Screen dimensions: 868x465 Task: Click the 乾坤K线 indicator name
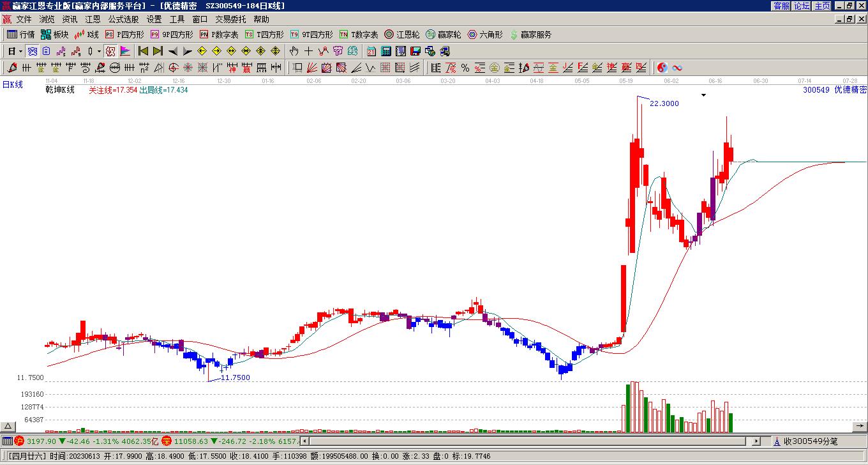click(x=60, y=90)
